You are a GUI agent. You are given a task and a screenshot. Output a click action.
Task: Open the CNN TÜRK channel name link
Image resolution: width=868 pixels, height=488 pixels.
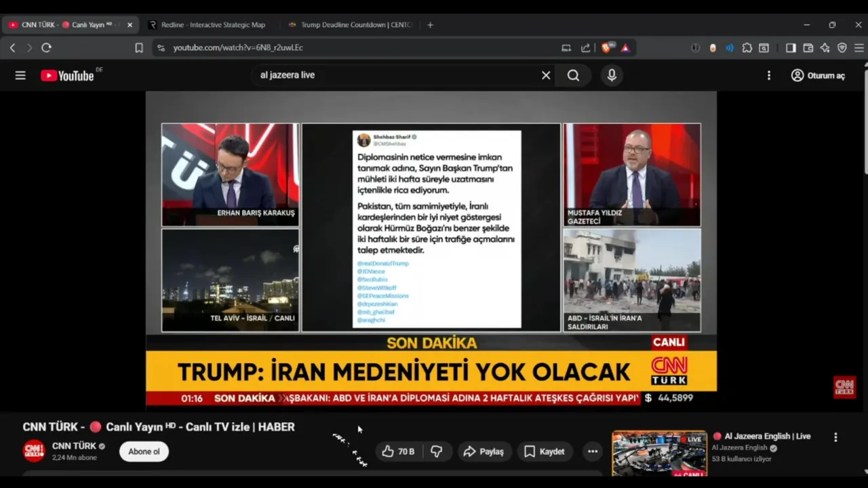(75, 446)
